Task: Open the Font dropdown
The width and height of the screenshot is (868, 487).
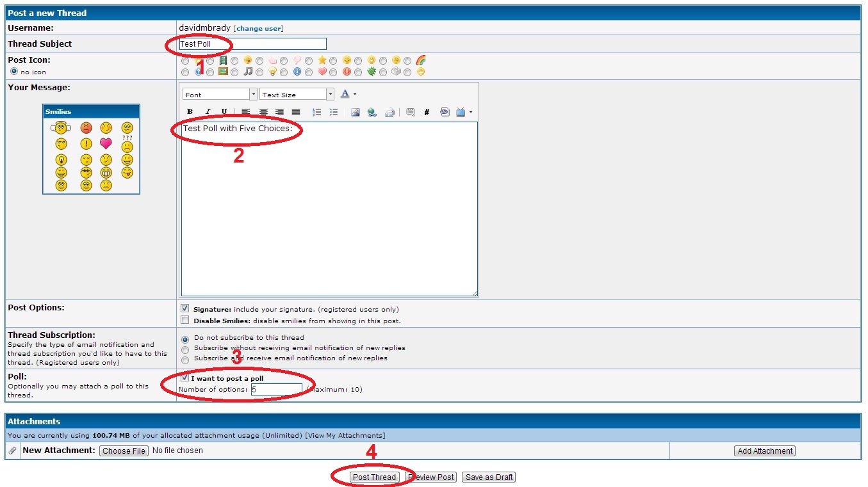Action: click(x=253, y=94)
